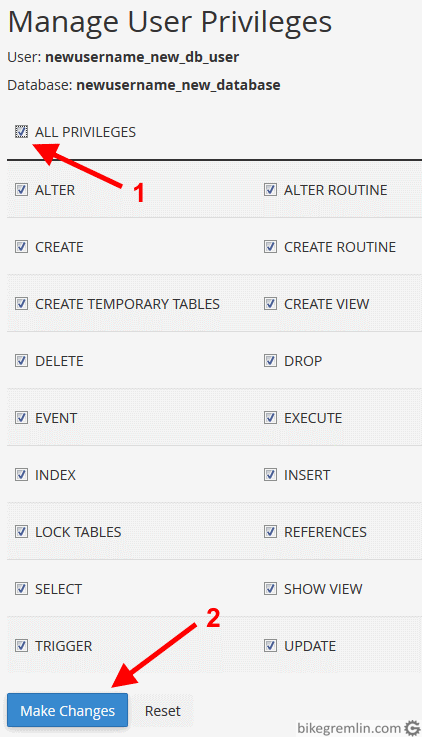Toggle the EVENT privilege checkbox

pos(21,417)
